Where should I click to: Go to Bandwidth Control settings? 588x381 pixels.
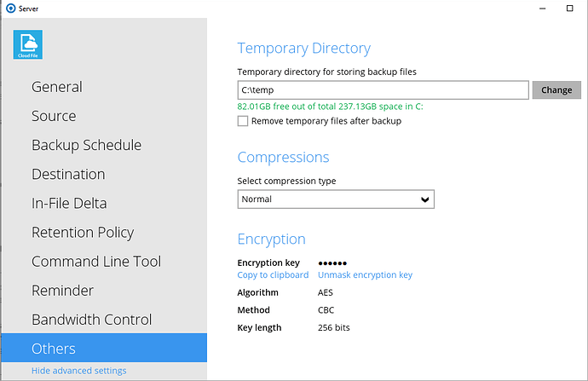(91, 320)
